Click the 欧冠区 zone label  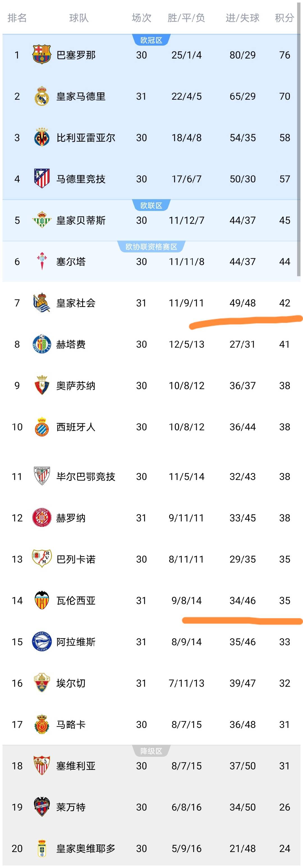point(151,40)
